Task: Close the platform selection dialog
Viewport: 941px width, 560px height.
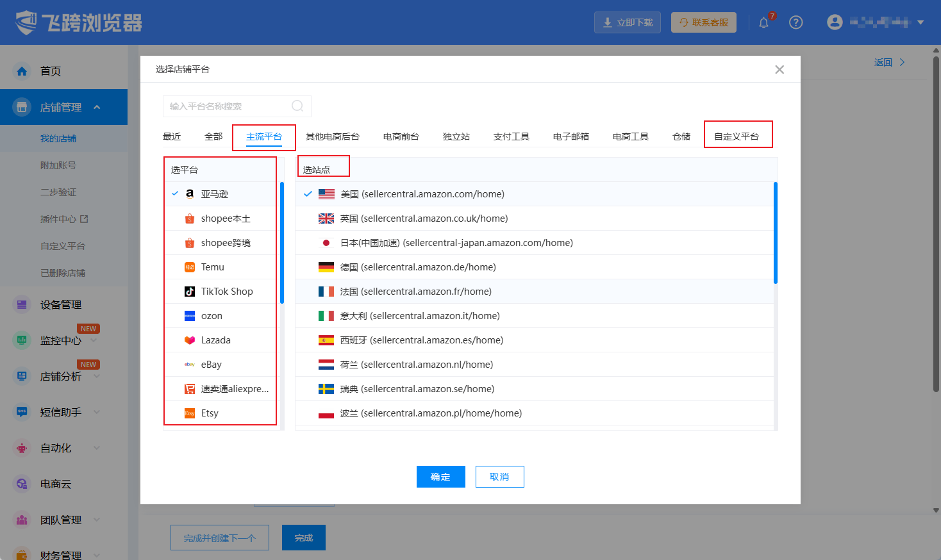Action: point(779,70)
